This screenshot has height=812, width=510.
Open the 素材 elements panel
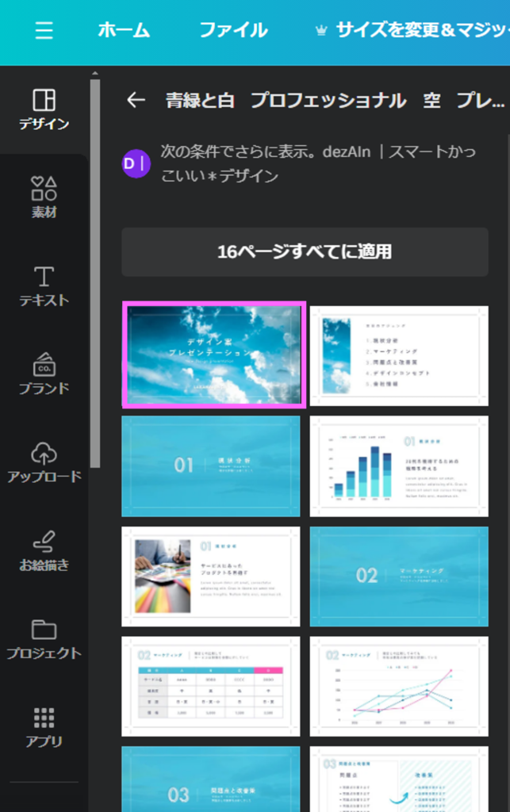click(x=44, y=197)
